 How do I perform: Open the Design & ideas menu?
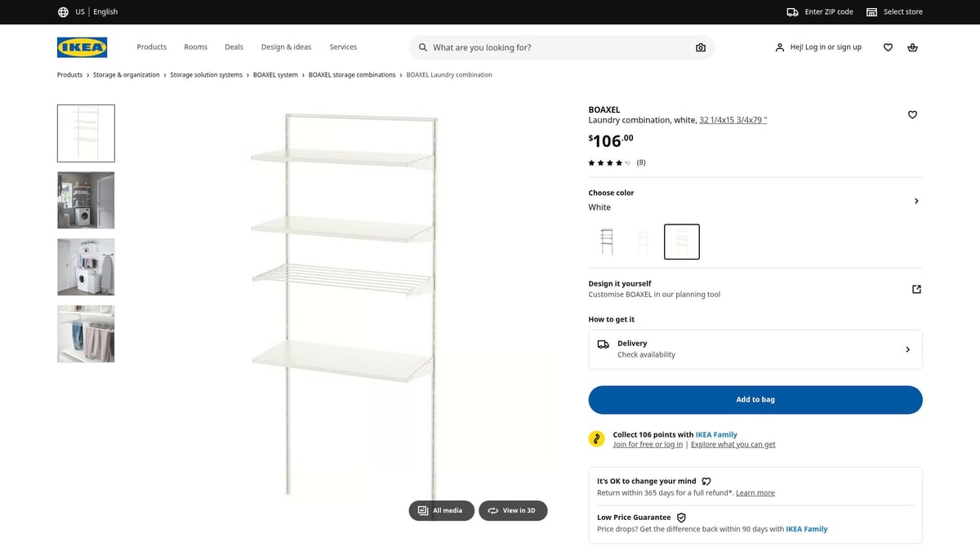click(286, 47)
